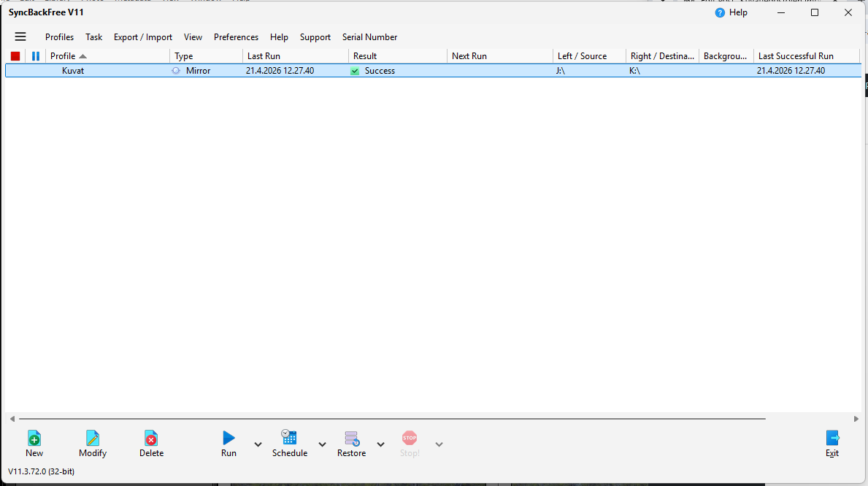Click the blue pause column icon

(x=36, y=56)
